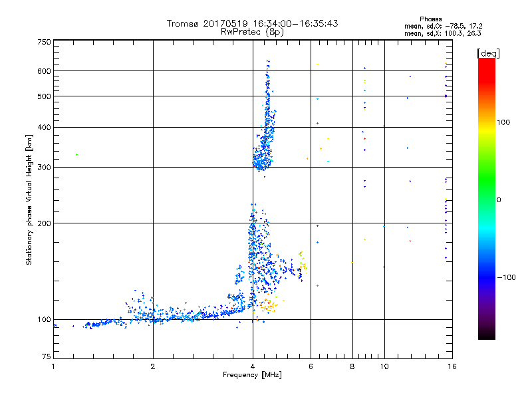Click the plot title 'Tromsø 20170519 16:34:00-16:35:43'
The width and height of the screenshot is (532, 399).
coord(252,23)
